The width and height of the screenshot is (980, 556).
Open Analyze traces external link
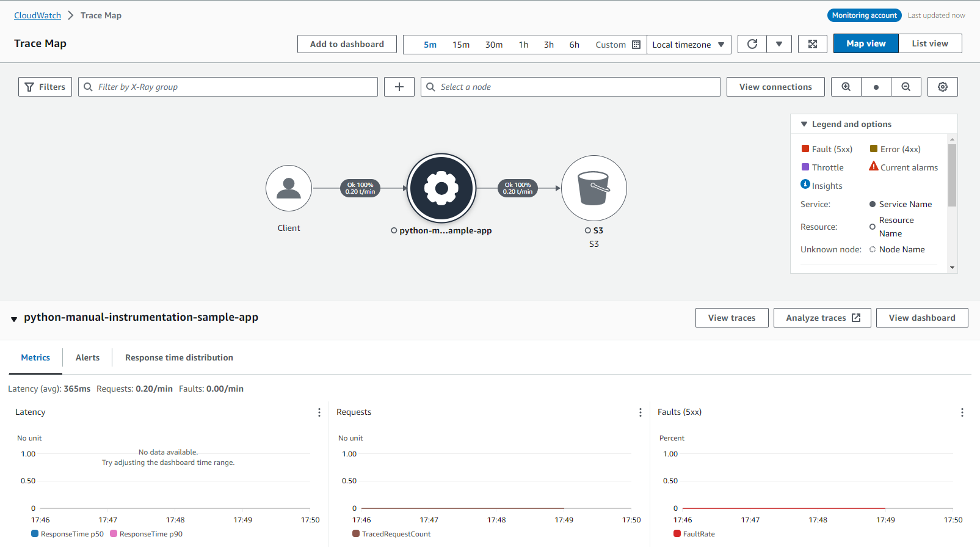tap(822, 318)
